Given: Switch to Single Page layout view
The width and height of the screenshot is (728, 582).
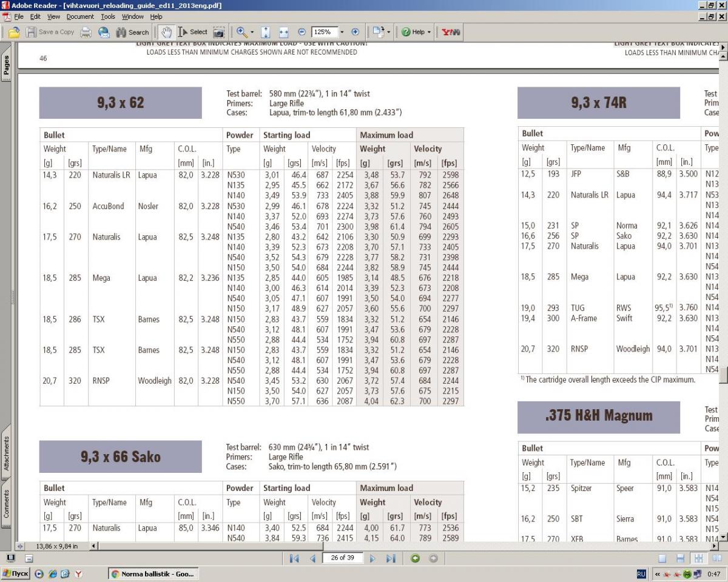Looking at the screenshot, I should (662, 558).
